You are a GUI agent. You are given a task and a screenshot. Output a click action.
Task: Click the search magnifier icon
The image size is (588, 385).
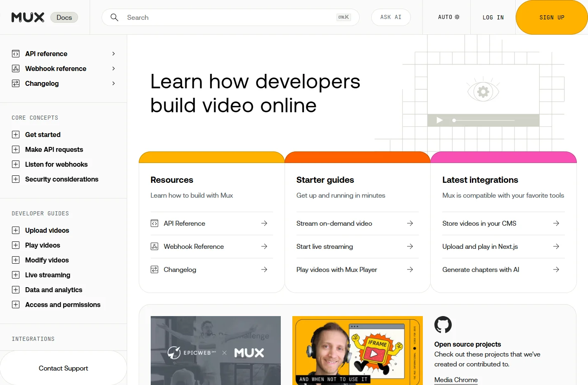[114, 17]
